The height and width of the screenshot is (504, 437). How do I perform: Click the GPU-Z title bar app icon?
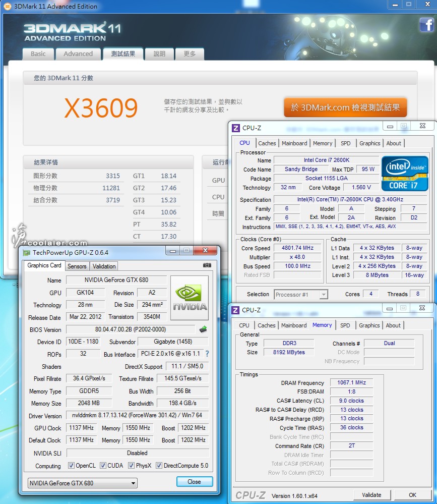click(x=26, y=253)
